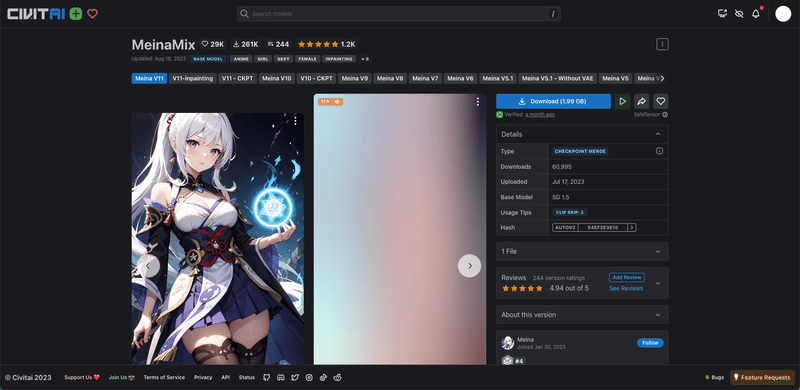Click the star rating showing 1.2K
Viewport: 800px width, 390px height.
pos(327,44)
